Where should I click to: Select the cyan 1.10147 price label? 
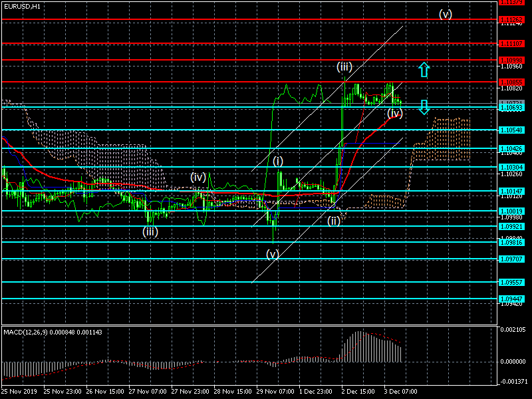coord(511,192)
